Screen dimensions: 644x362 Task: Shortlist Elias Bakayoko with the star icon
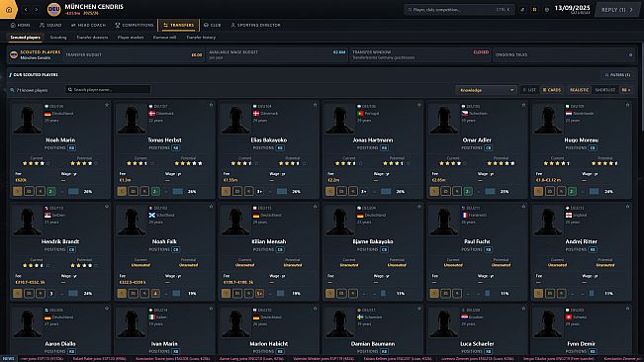coord(315,105)
